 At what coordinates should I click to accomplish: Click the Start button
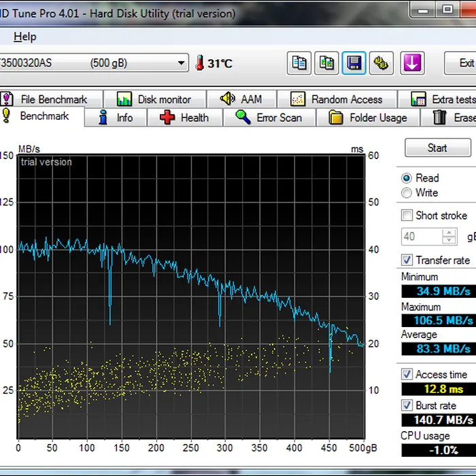438,148
